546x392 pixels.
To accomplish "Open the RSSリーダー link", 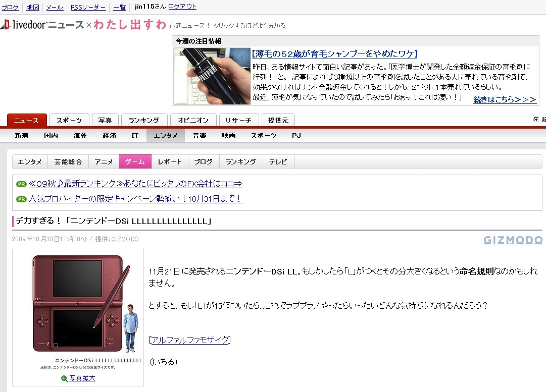I will click(88, 7).
